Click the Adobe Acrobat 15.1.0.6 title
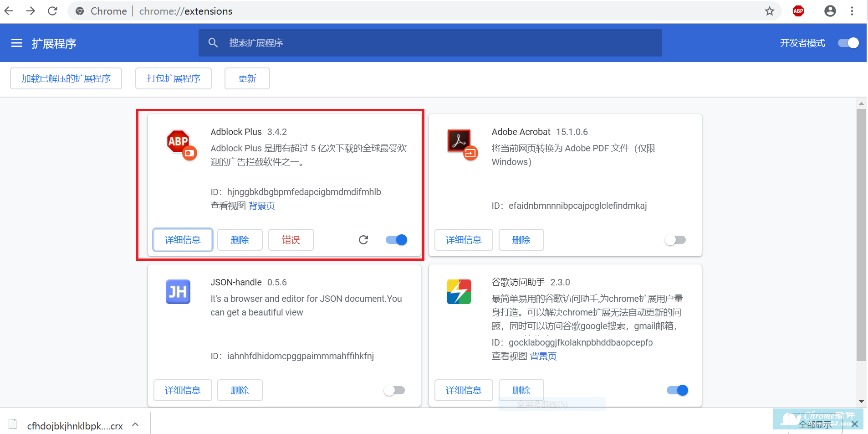 (540, 132)
